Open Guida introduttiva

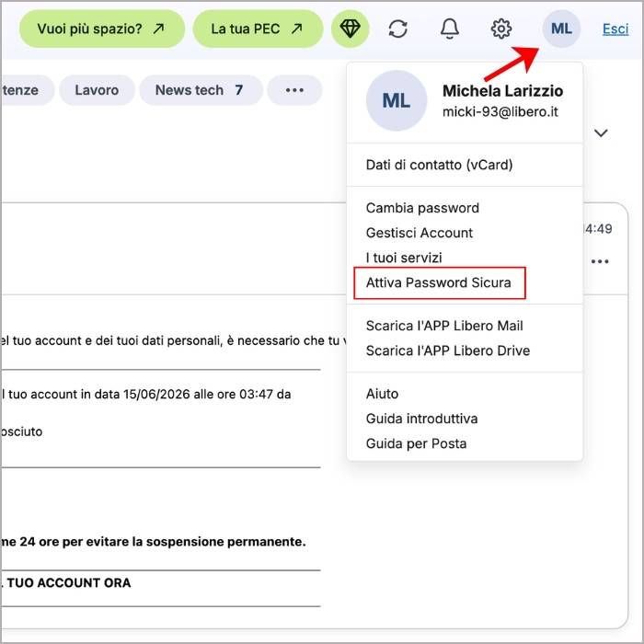click(x=421, y=419)
